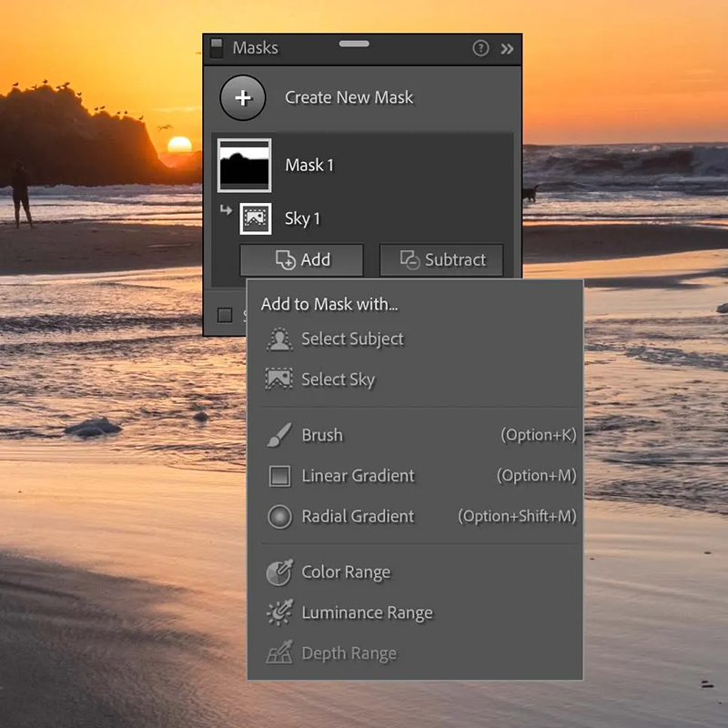Click the Linear Gradient square icon
Image resolution: width=728 pixels, height=728 pixels.
coord(278,476)
